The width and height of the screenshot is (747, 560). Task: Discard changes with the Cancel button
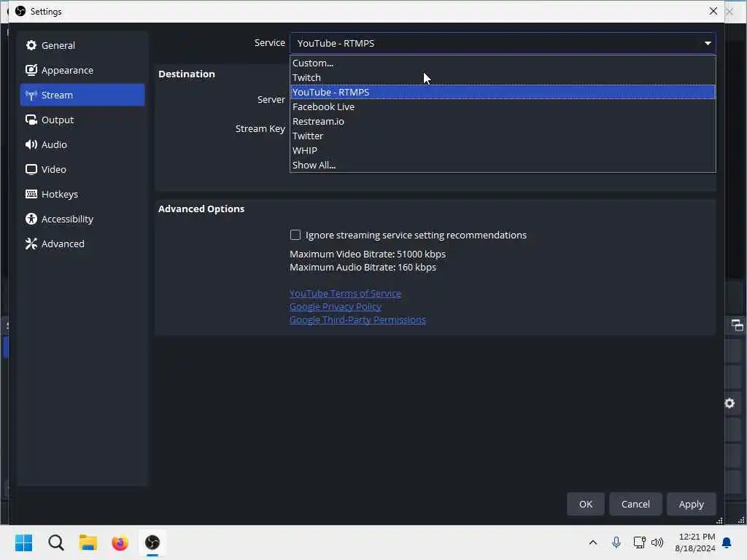coord(635,505)
